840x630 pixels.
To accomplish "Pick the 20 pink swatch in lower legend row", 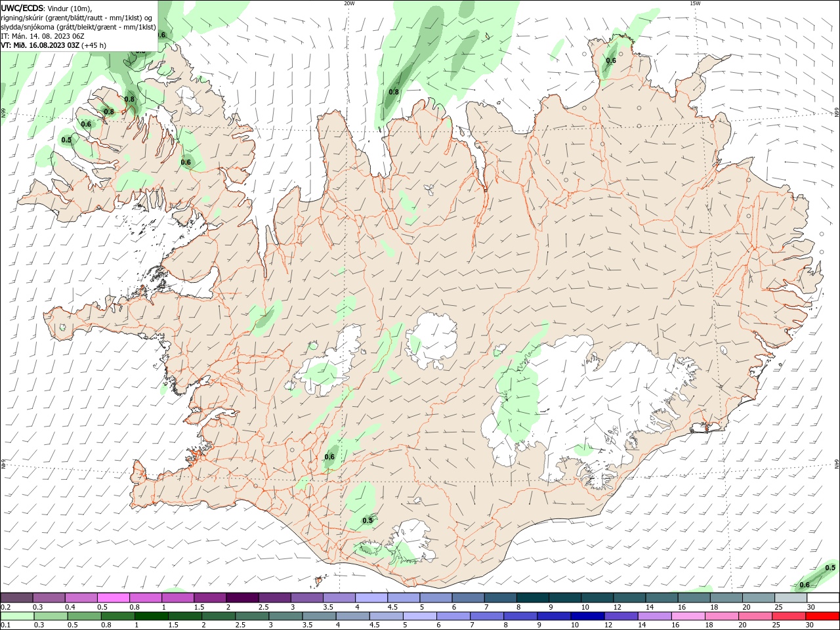I will (x=756, y=616).
